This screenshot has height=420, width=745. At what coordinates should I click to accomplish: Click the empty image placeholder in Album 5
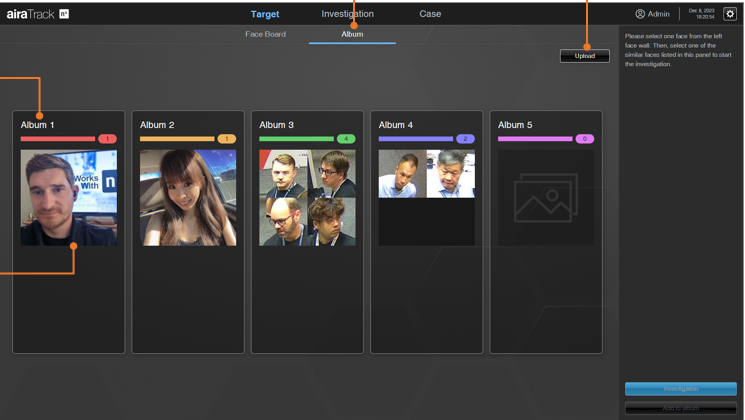point(546,198)
